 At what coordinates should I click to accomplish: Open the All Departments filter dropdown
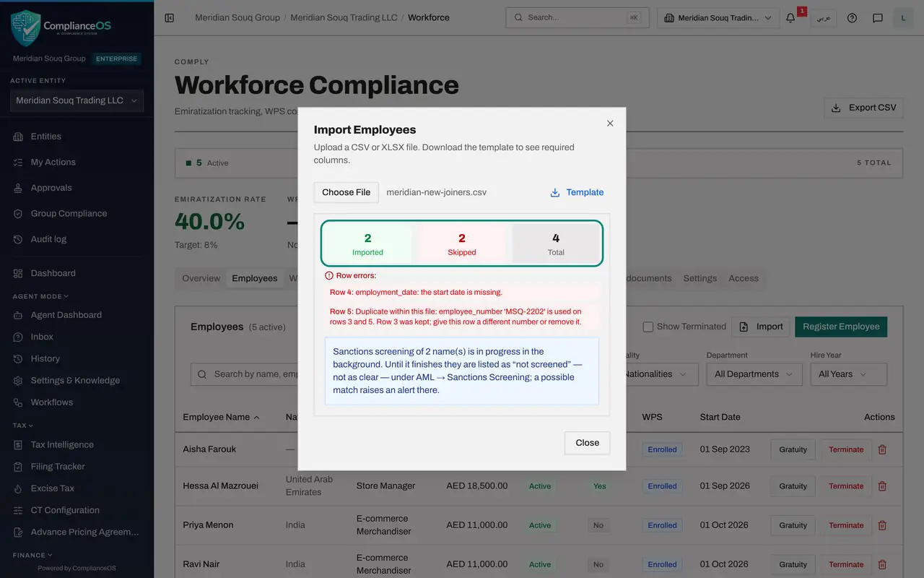pyautogui.click(x=754, y=374)
